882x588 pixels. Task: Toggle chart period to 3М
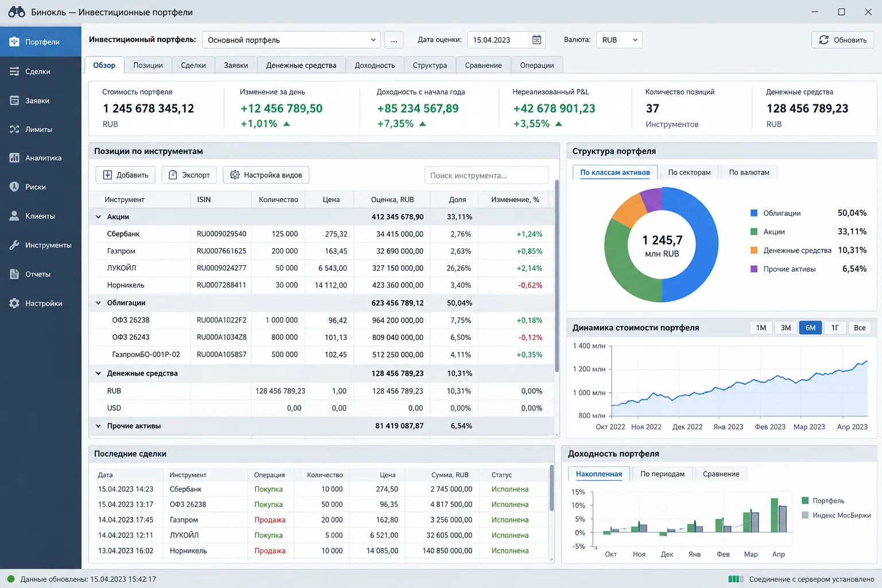786,328
